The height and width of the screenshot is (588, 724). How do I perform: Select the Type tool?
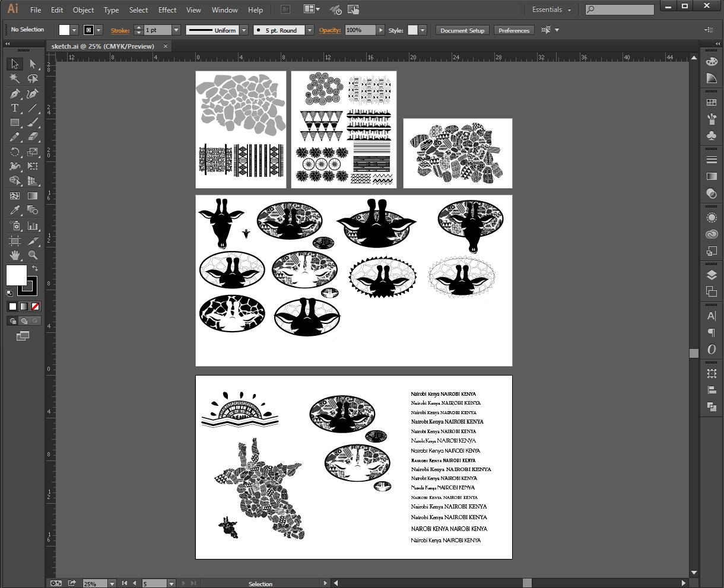(x=15, y=108)
